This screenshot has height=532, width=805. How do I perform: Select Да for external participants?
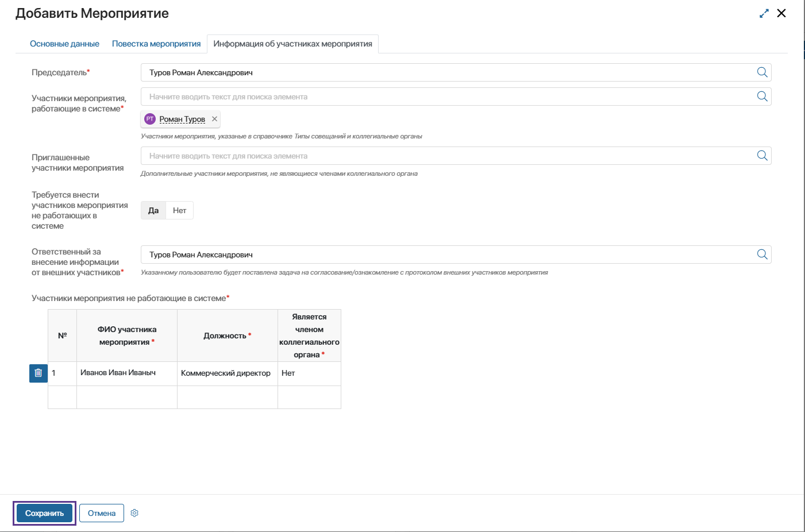(153, 210)
